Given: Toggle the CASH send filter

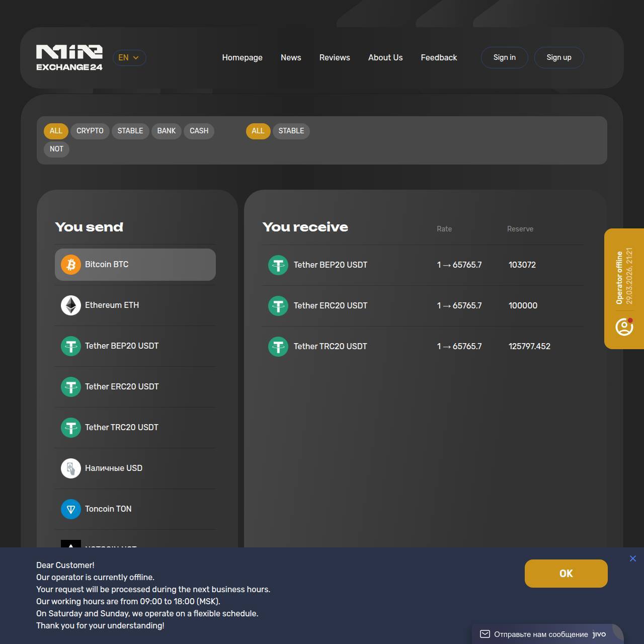Looking at the screenshot, I should pos(199,131).
